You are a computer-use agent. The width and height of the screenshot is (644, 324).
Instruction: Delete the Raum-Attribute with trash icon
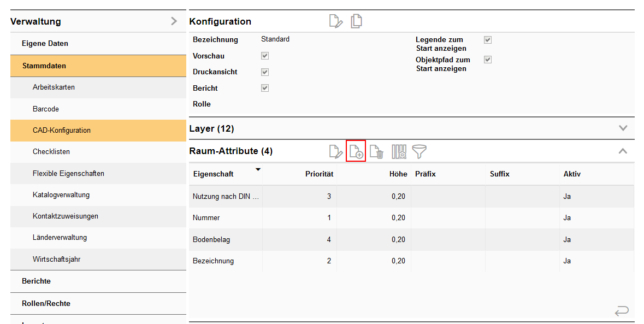tap(376, 151)
